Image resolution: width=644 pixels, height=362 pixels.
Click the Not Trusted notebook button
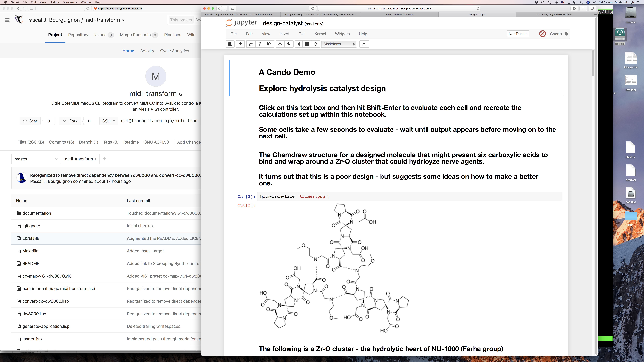[518, 34]
